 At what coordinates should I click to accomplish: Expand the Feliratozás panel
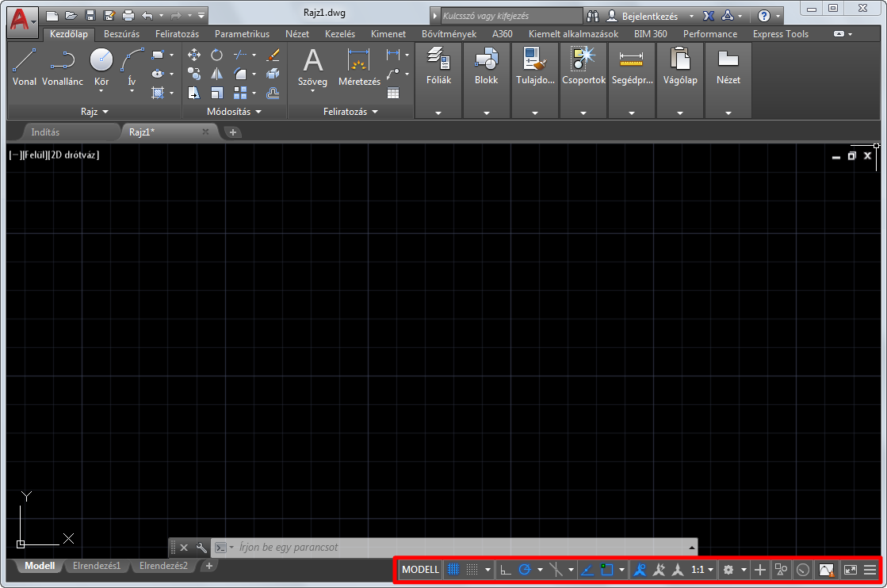click(x=350, y=112)
